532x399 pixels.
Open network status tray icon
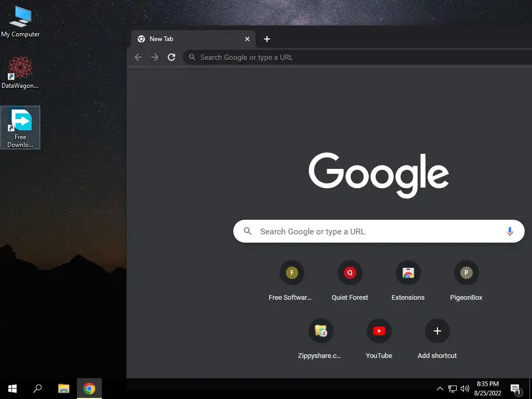tap(453, 389)
